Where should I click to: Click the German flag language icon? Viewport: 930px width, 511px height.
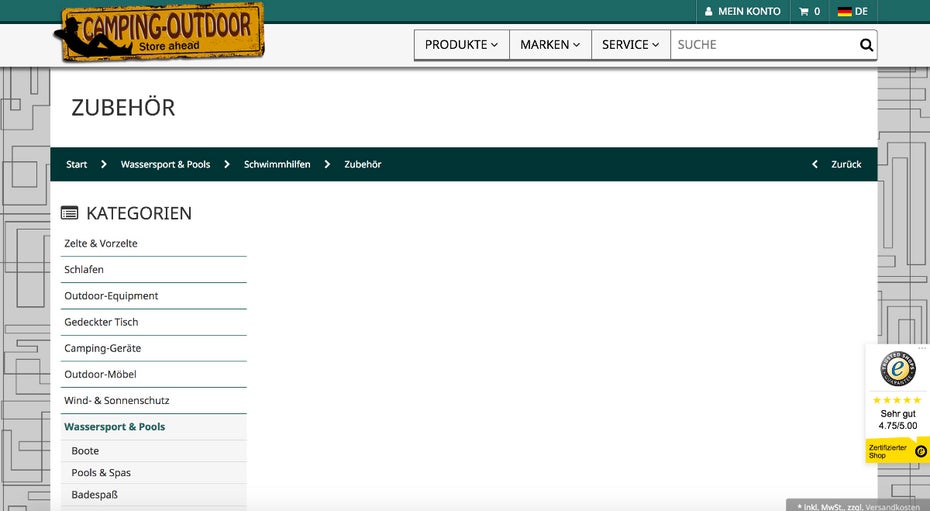click(x=845, y=12)
